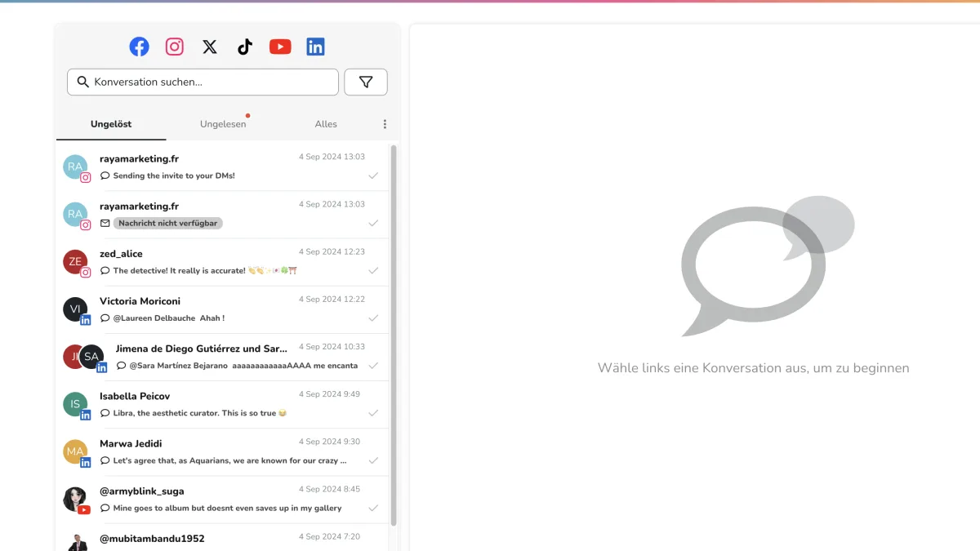Mark Victoria Moriconi conversation as resolved

tap(373, 318)
